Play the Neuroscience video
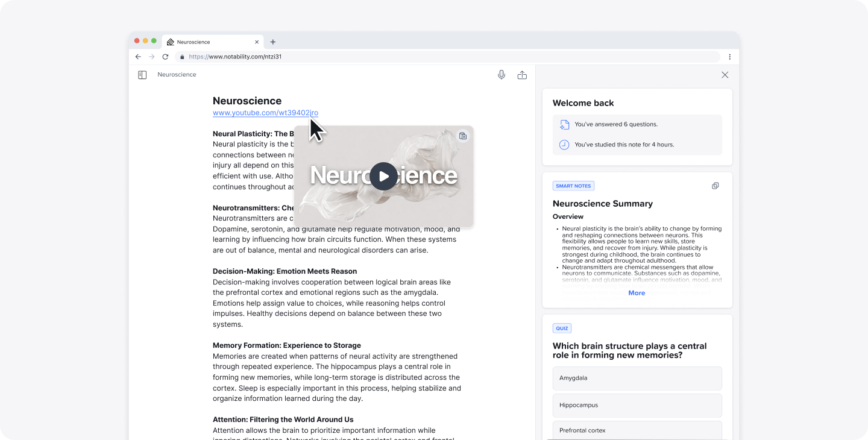The width and height of the screenshot is (868, 440). click(383, 176)
